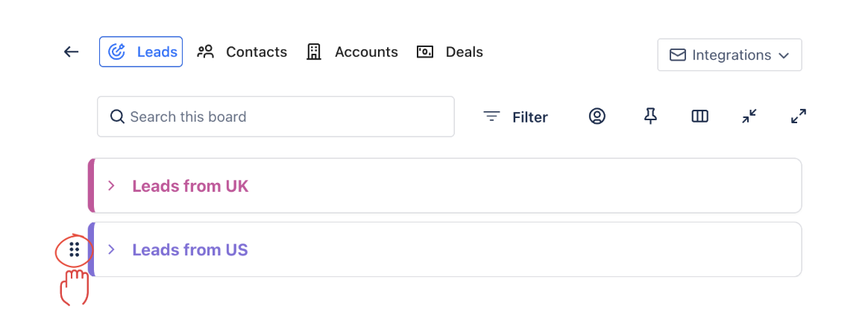Click the person filter icon

pos(597,116)
